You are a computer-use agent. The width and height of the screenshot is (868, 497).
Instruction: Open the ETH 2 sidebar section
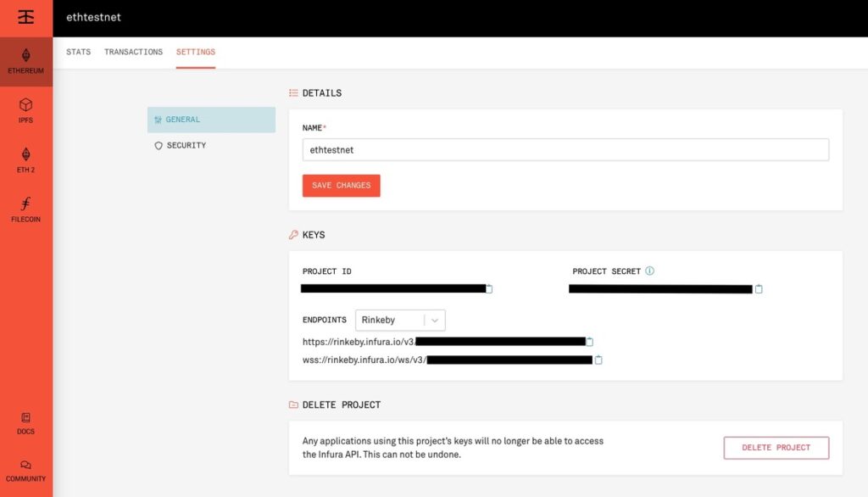click(26, 160)
